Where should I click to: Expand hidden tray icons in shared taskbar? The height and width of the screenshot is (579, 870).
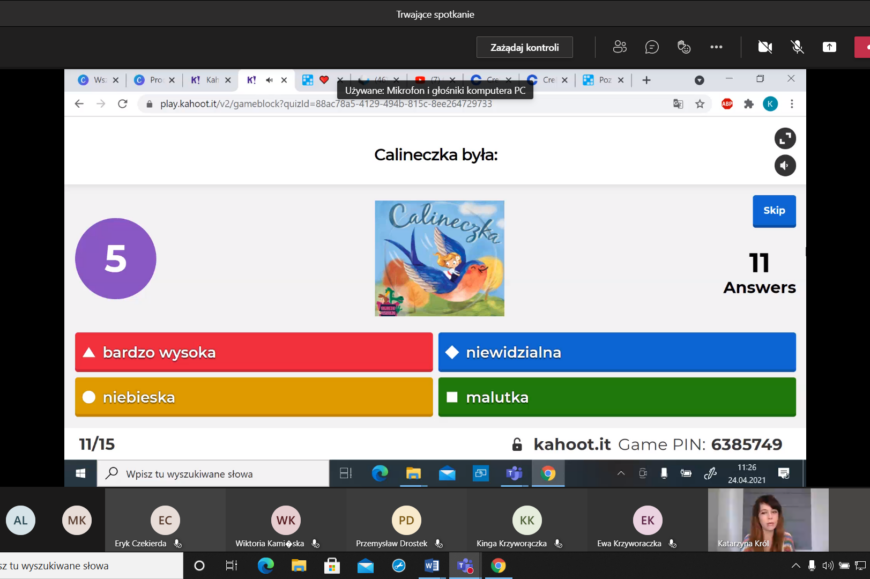click(621, 474)
